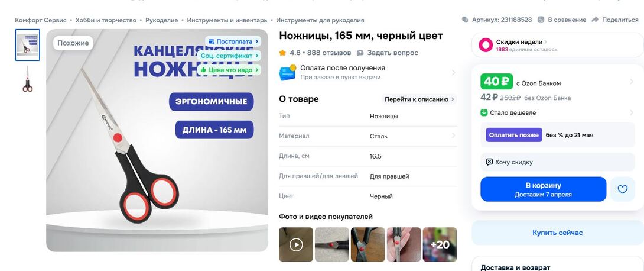Open 'Хобби и творчество' breadcrumb
The height and width of the screenshot is (271, 644).
click(106, 20)
